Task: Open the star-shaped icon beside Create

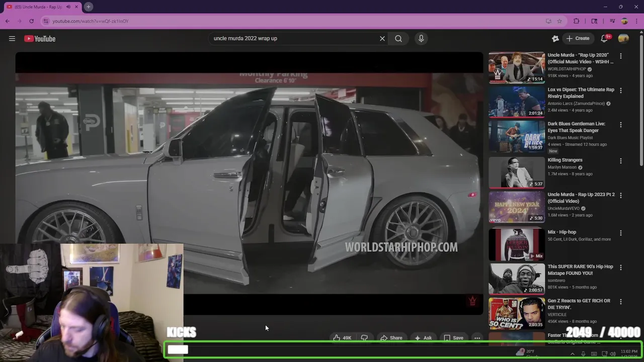Action: click(x=555, y=38)
